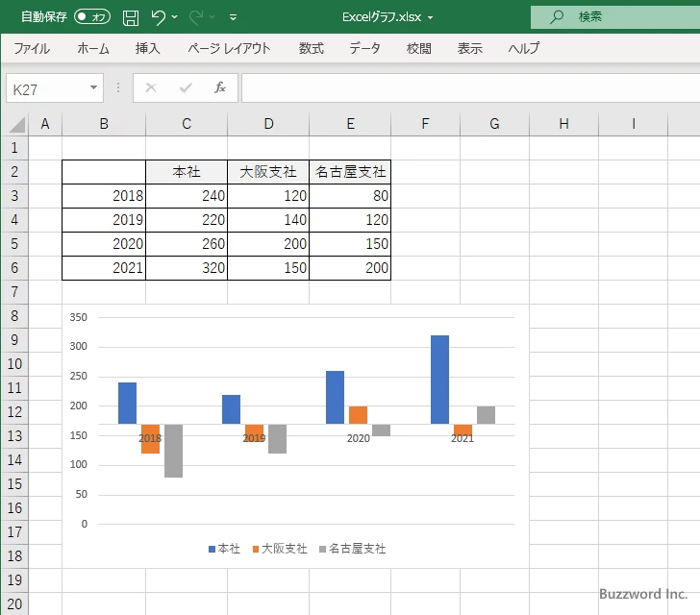Open the Redo history dropdown arrow
Viewport: 700px width, 615px height.
click(x=212, y=17)
